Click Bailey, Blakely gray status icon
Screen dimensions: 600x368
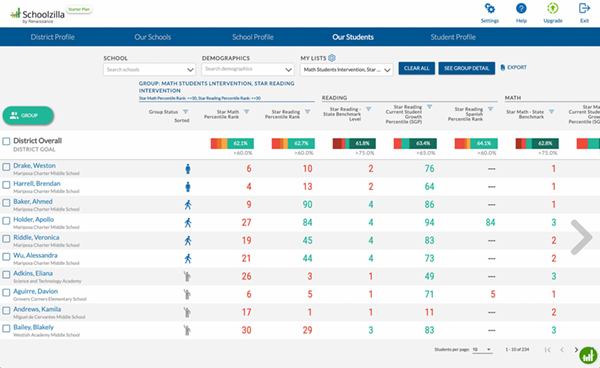187,330
